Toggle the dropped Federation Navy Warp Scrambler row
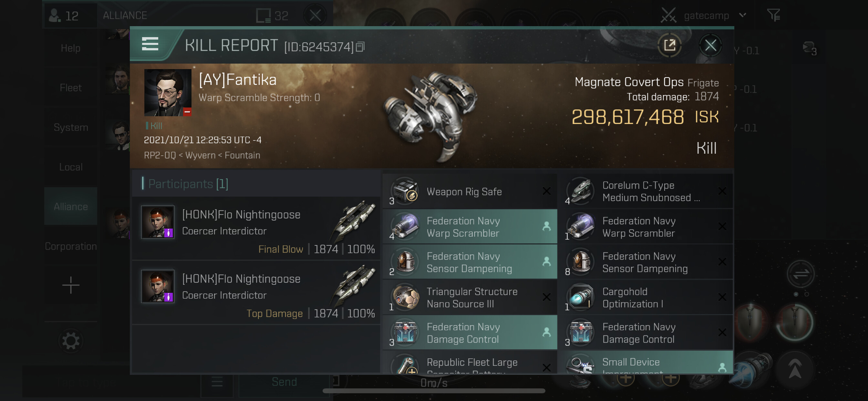 point(470,226)
